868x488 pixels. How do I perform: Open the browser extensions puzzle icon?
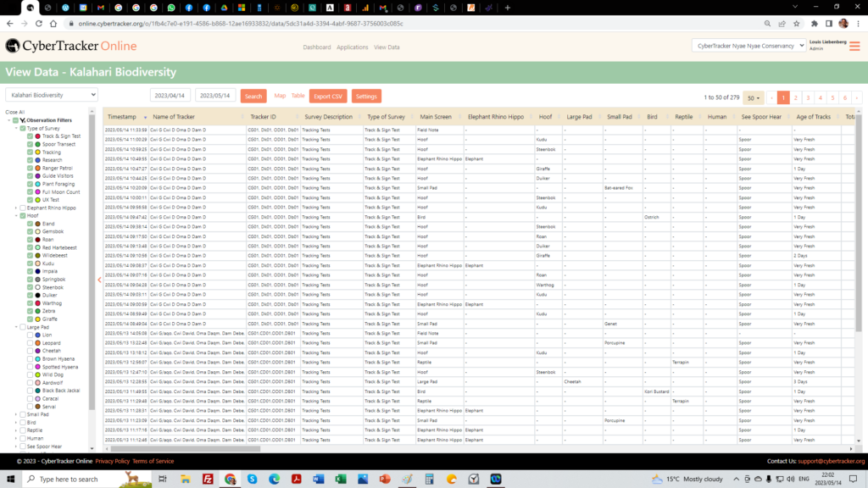815,24
